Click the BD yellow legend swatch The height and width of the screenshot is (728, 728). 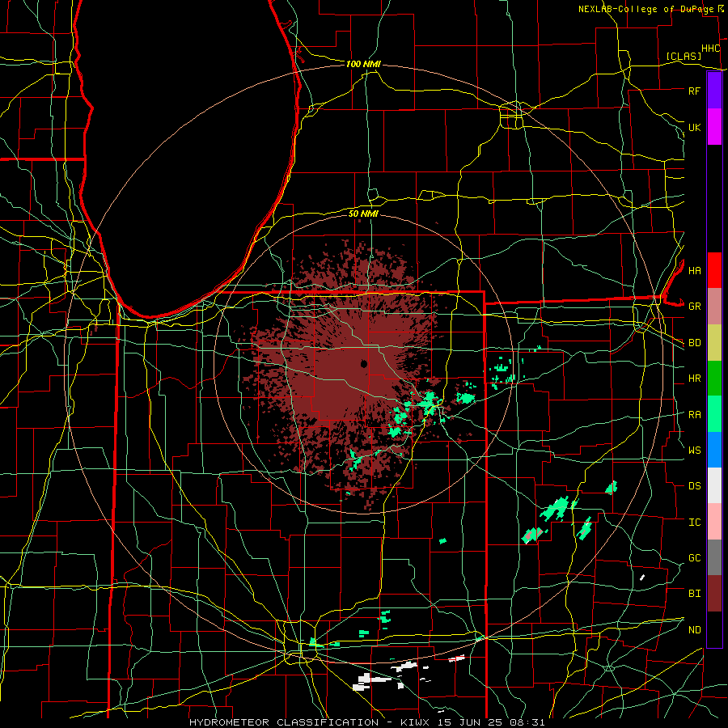tap(714, 342)
